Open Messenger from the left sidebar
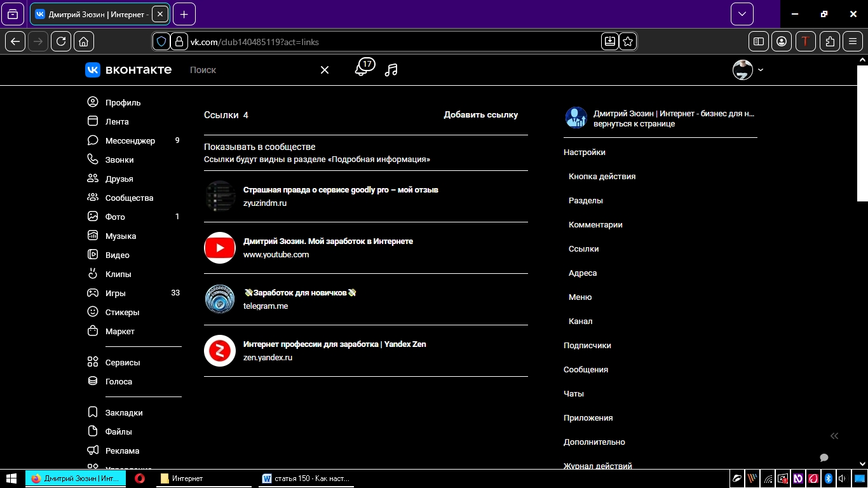This screenshot has width=868, height=488. (130, 140)
